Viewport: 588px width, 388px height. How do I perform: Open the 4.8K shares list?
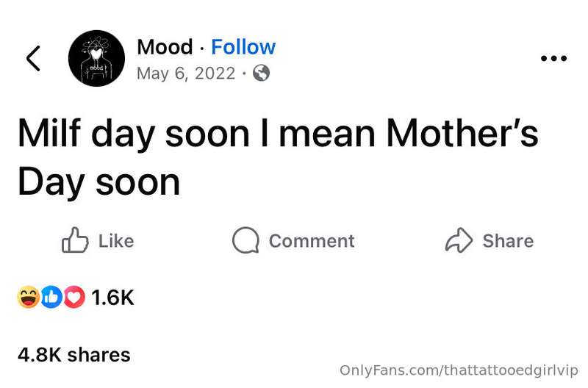(x=74, y=355)
